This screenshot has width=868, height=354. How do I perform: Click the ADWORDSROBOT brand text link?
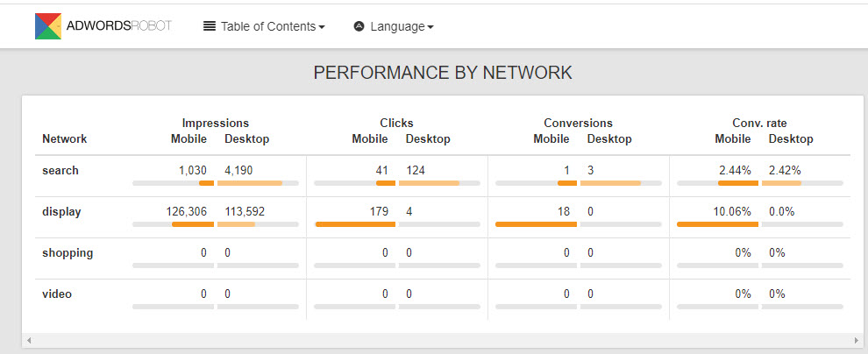[x=119, y=26]
